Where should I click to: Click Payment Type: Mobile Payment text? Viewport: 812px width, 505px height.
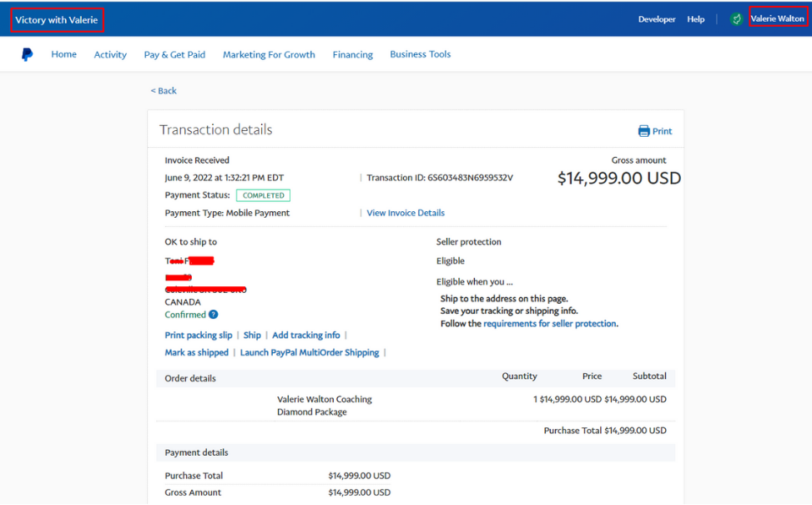[x=227, y=213]
